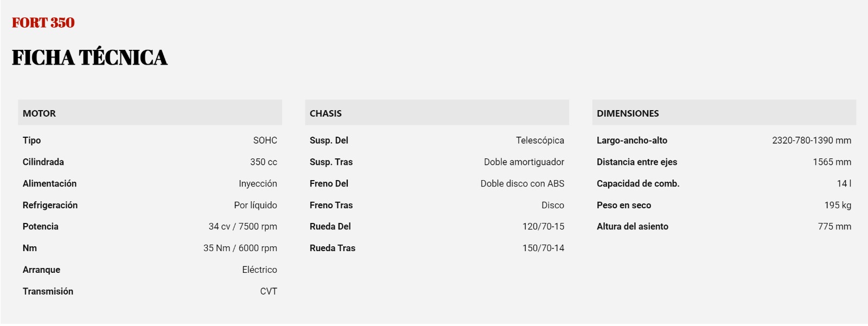The width and height of the screenshot is (868, 326).
Task: Click the Cilindrada label
Action: pos(43,162)
